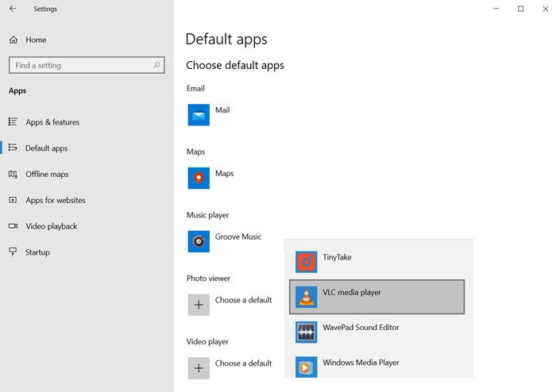Select the TinyTake icon in the list
This screenshot has width=556, height=392.
(x=307, y=262)
